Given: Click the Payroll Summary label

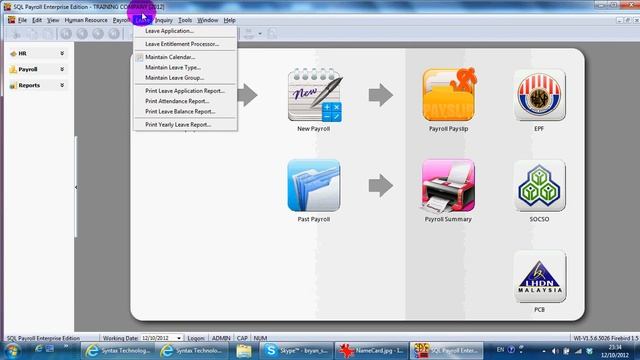Looking at the screenshot, I should pyautogui.click(x=448, y=219).
